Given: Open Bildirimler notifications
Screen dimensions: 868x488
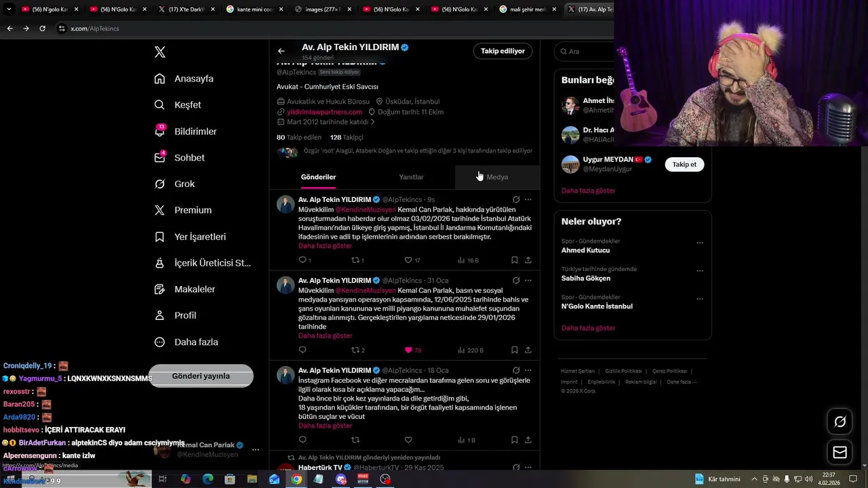Looking at the screenshot, I should click(x=186, y=131).
